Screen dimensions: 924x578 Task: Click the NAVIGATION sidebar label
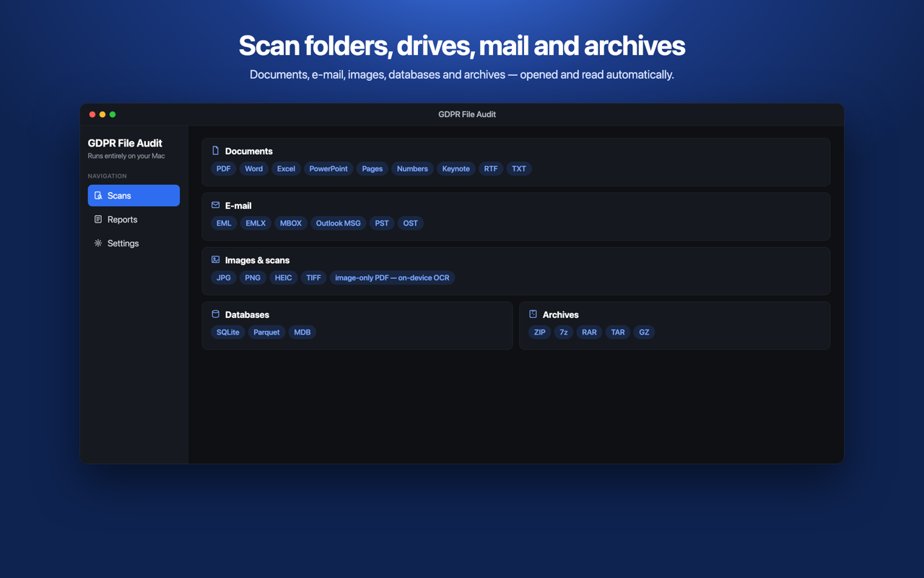point(107,176)
